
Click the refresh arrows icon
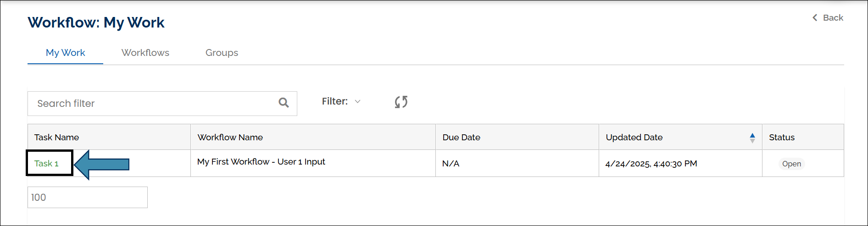(x=401, y=102)
